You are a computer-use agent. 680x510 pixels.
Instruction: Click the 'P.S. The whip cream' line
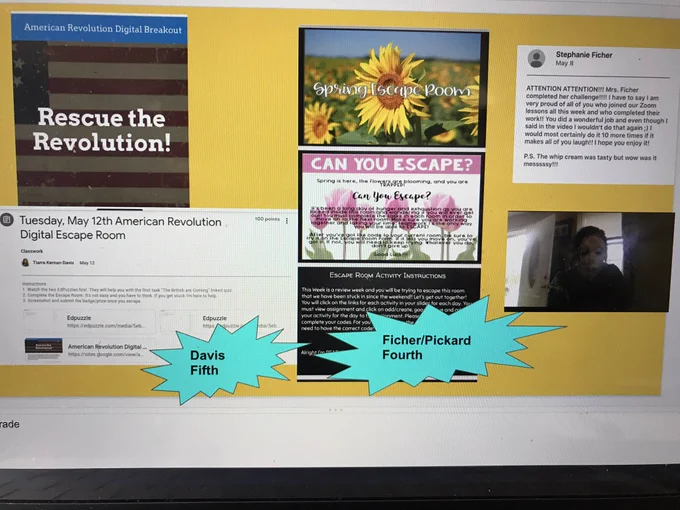[589, 161]
